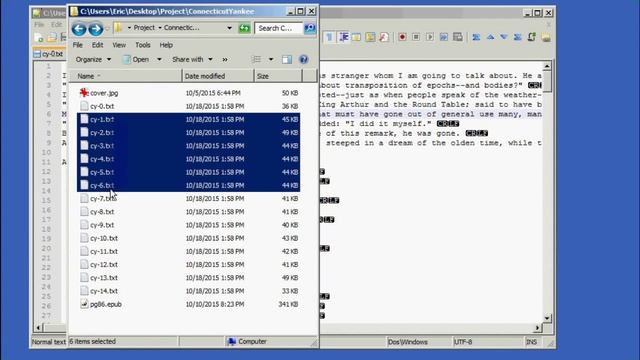The image size is (640, 360).
Task: Click the search magnifier icon in Explorer
Action: [310, 28]
